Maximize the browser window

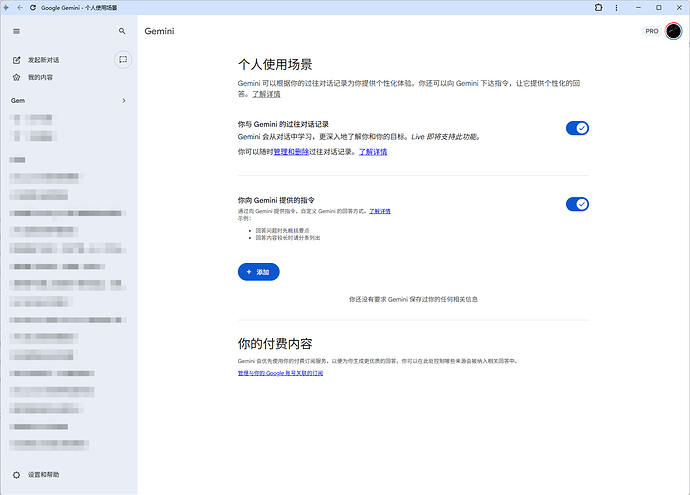point(659,7)
